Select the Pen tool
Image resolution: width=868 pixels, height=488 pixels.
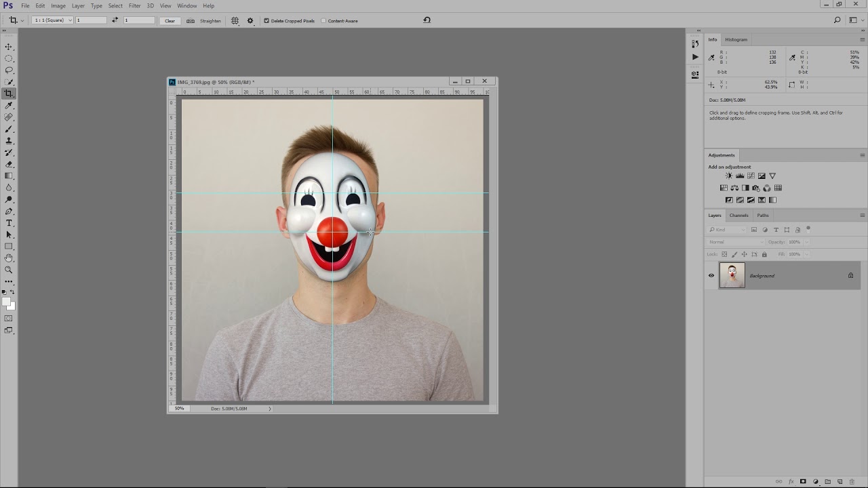click(9, 211)
